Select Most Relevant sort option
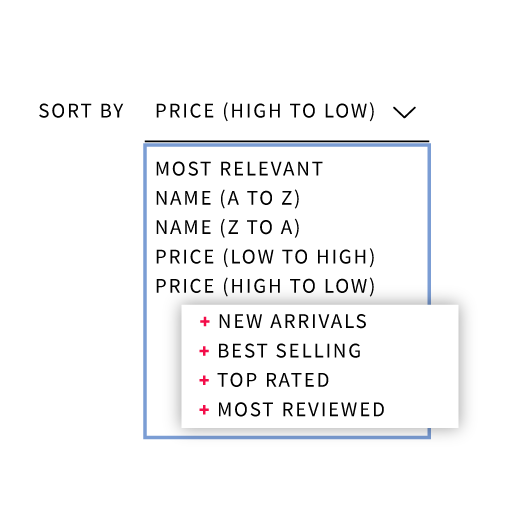 [x=239, y=169]
